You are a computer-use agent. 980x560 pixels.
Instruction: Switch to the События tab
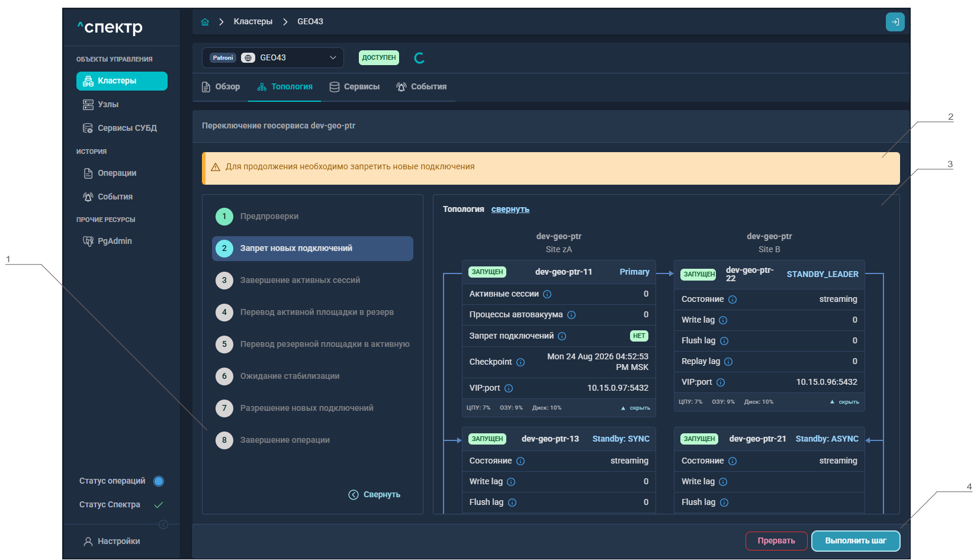(422, 87)
